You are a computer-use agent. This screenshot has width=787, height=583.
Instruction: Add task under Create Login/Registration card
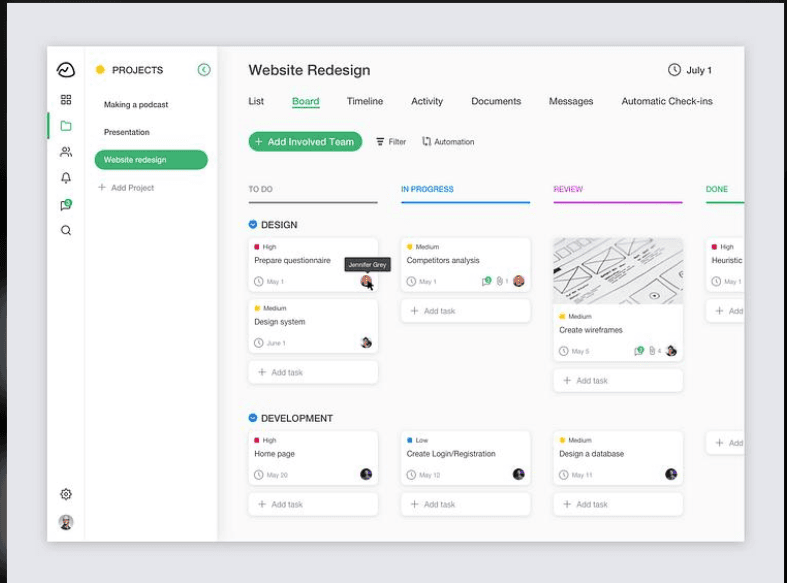click(x=466, y=504)
